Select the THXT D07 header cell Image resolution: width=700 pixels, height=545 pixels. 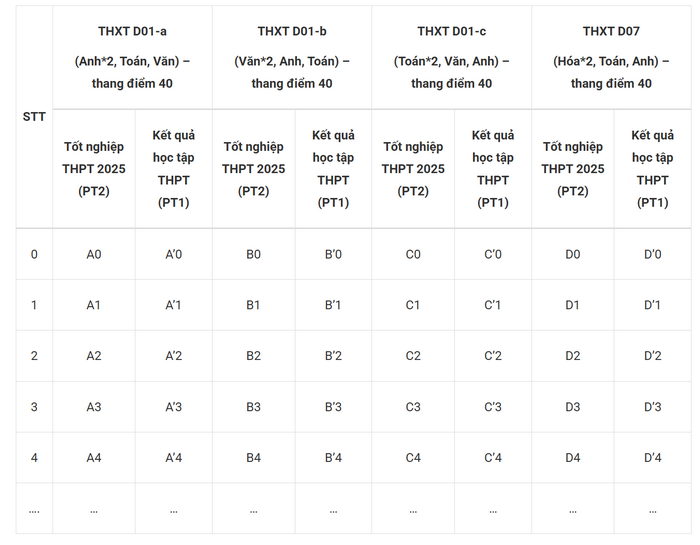(611, 57)
